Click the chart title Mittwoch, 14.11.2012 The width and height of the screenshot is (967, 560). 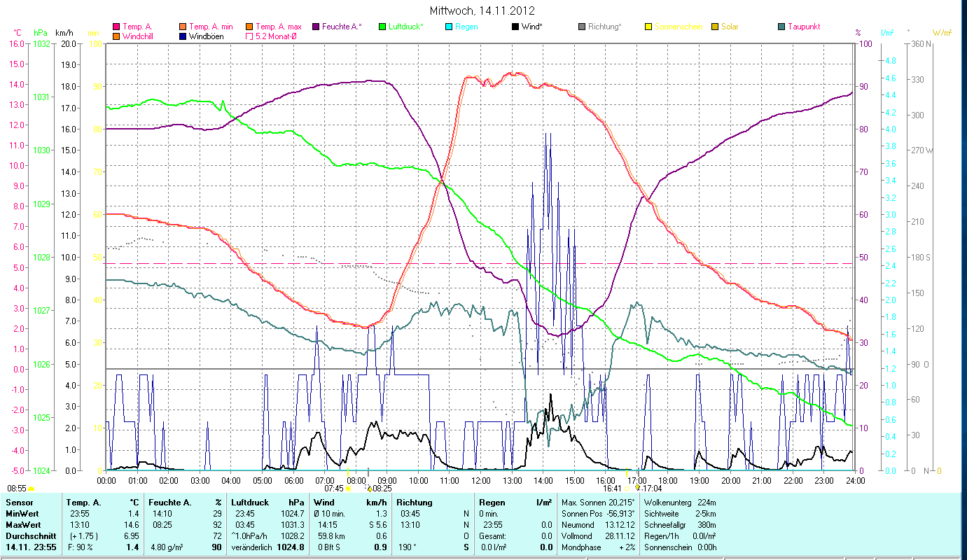pos(483,10)
